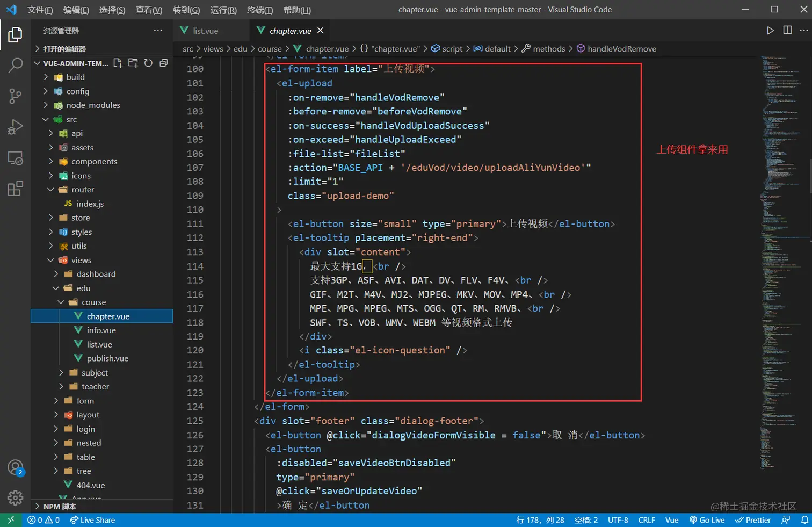Open the Source Control view icon

(x=15, y=96)
